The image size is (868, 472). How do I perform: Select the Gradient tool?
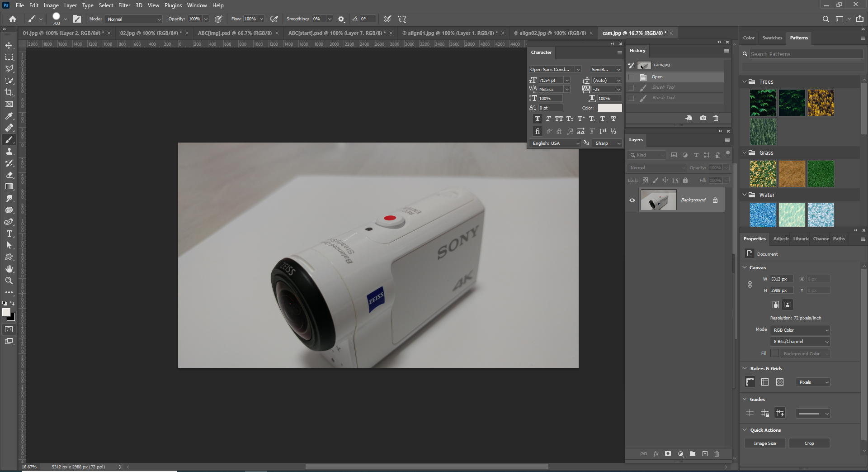(x=9, y=186)
